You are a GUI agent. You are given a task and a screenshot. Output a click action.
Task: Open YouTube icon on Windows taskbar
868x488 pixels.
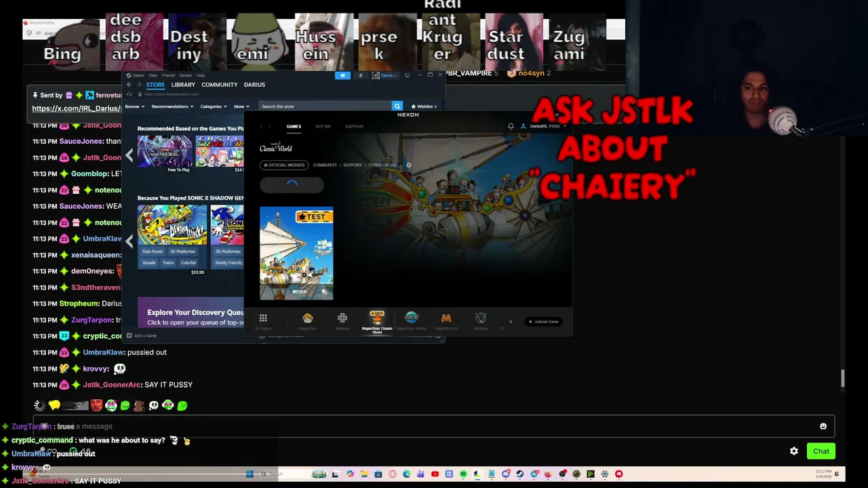[435, 474]
